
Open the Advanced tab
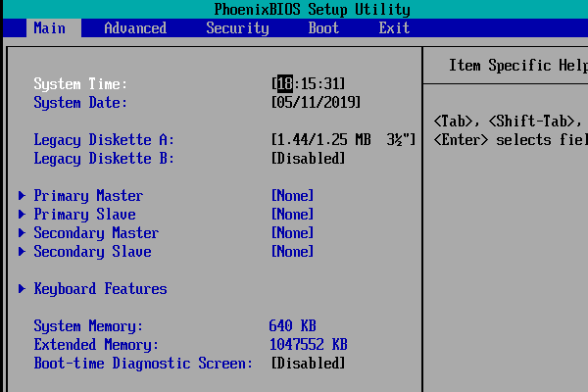[135, 28]
